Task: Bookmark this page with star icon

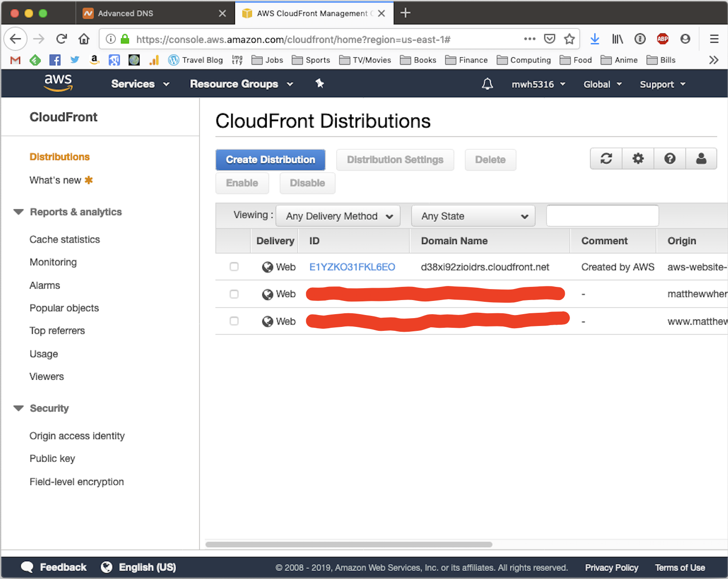Action: pyautogui.click(x=570, y=39)
